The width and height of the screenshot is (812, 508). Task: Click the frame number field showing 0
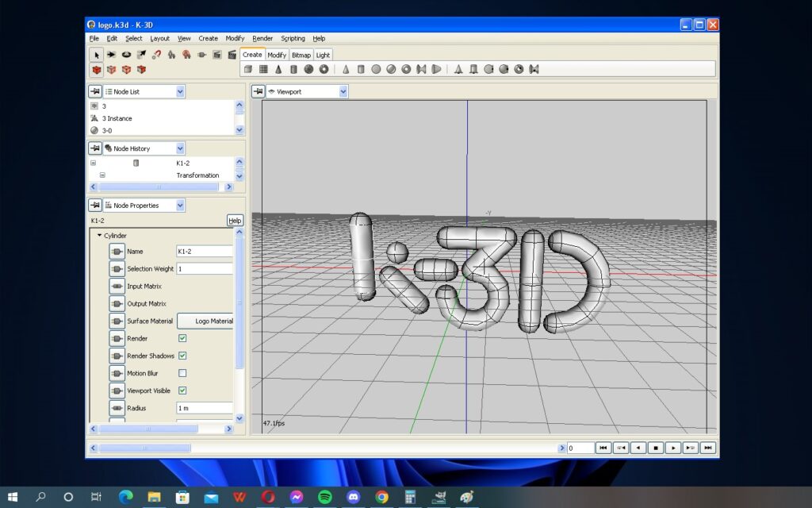tap(580, 448)
